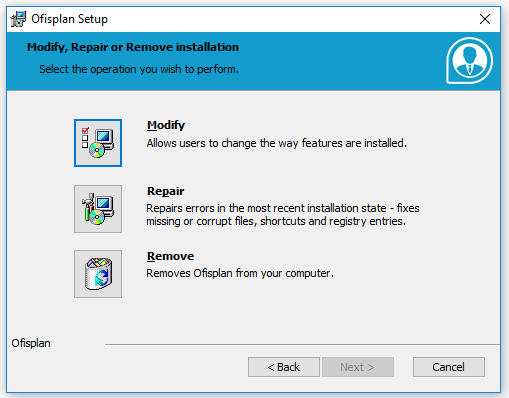This screenshot has width=509, height=398.
Task: Click the 'Repairs errors in the most recent' description
Action: 283,208
